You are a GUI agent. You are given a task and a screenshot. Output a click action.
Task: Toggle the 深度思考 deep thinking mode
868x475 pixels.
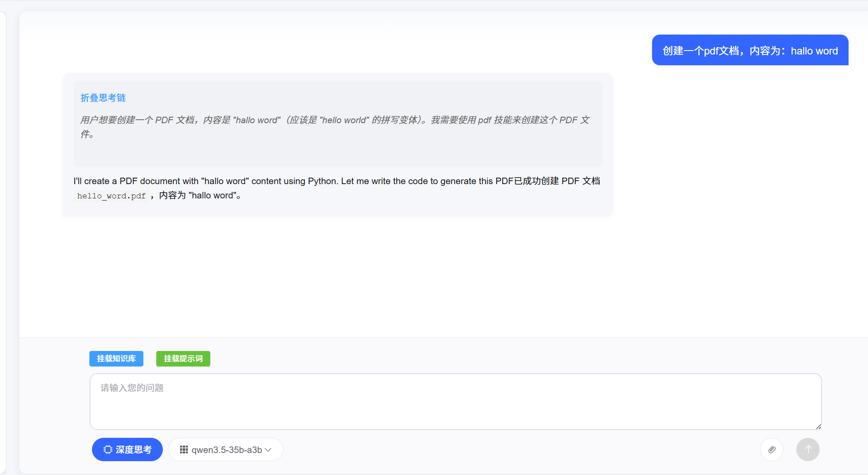point(127,449)
